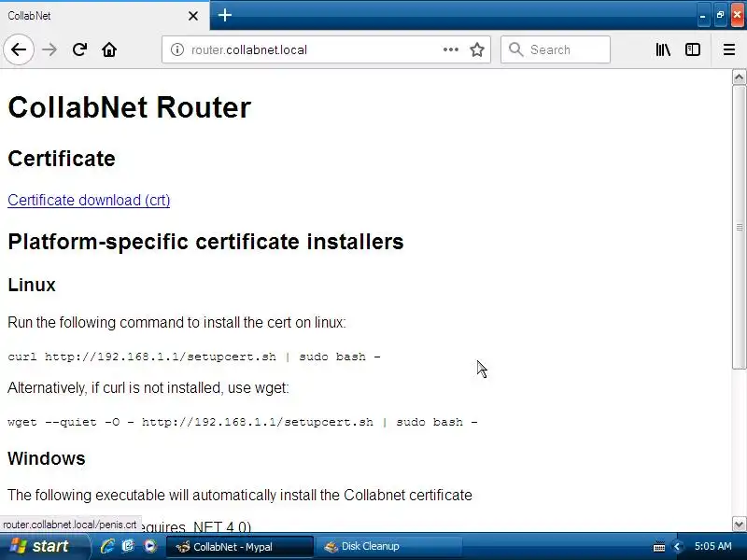Toggle the sidebar panel icon
The height and width of the screenshot is (560, 747).
[x=693, y=49]
